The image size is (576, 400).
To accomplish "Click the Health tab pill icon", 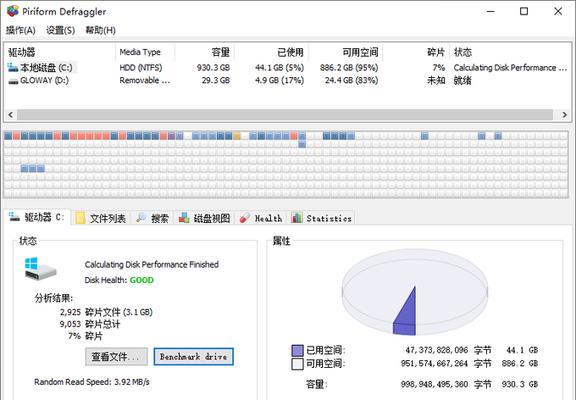I will [245, 218].
